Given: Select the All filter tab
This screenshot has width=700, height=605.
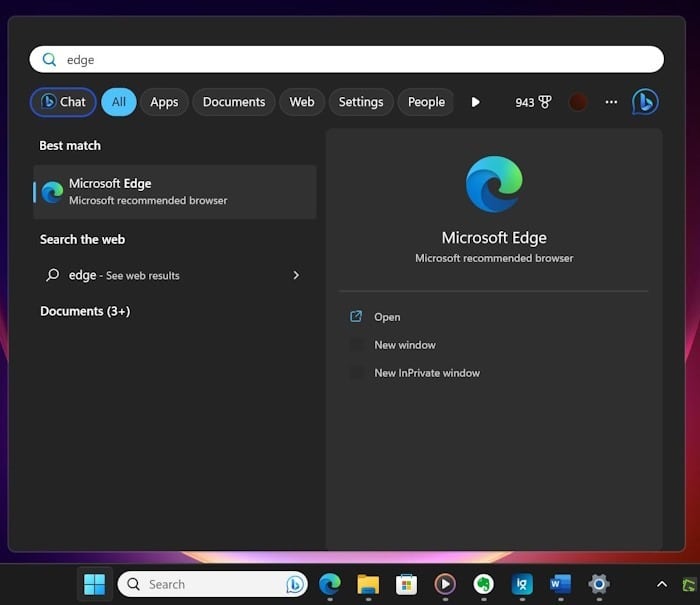Looking at the screenshot, I should (119, 102).
